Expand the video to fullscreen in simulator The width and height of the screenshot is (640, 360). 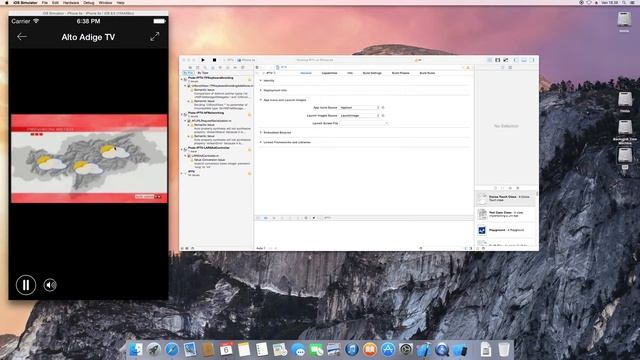tap(154, 37)
